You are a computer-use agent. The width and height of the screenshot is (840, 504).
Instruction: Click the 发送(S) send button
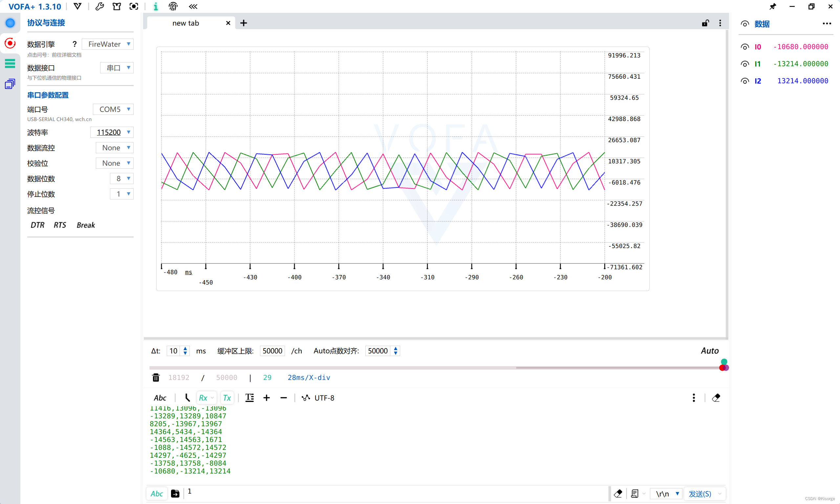click(x=700, y=493)
